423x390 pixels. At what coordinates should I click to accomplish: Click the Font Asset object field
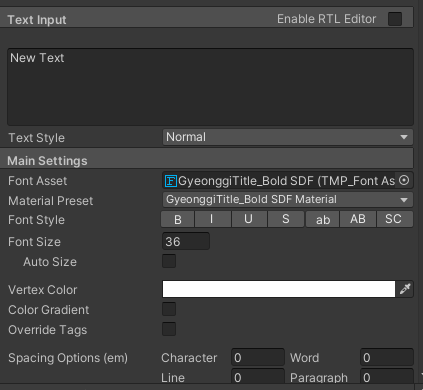[x=288, y=180]
